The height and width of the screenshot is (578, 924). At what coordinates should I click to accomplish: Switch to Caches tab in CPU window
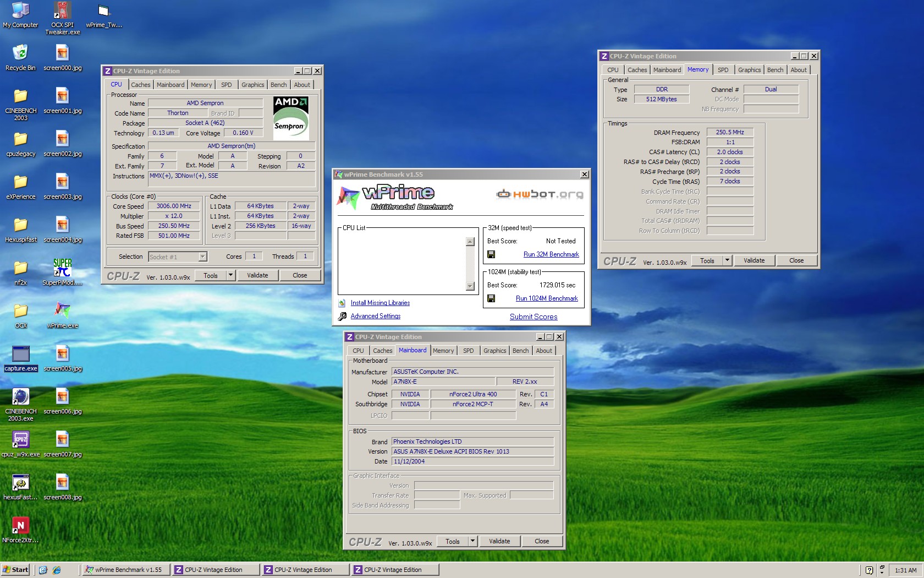pyautogui.click(x=140, y=85)
